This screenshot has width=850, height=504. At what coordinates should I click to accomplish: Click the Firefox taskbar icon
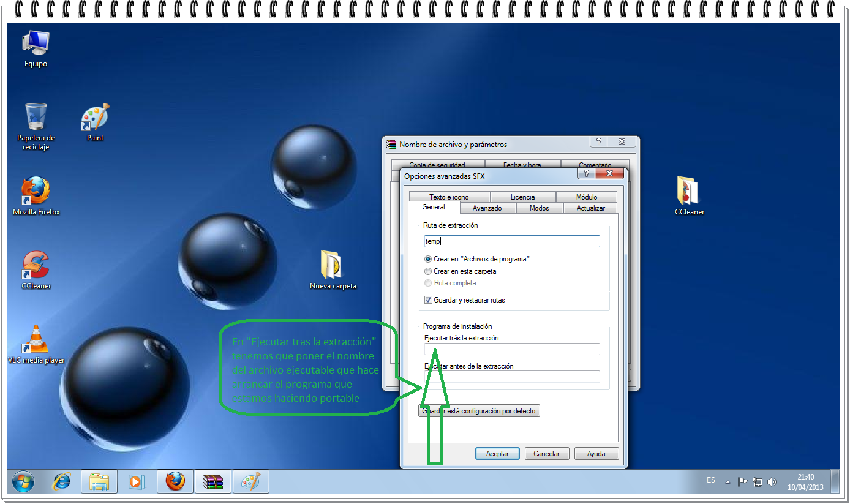pos(175,482)
